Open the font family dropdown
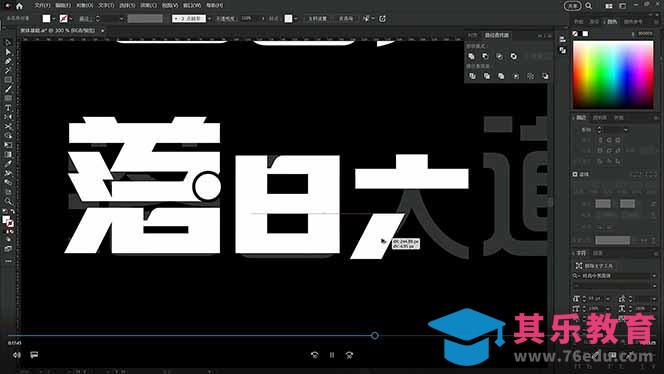Screen dimensions: 664x374 click(x=653, y=276)
